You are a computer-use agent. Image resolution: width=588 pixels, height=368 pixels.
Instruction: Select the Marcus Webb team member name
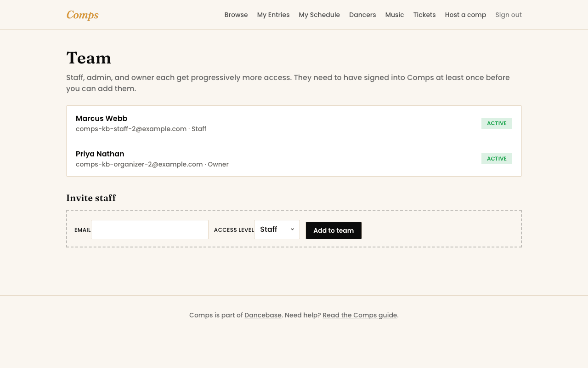(102, 118)
